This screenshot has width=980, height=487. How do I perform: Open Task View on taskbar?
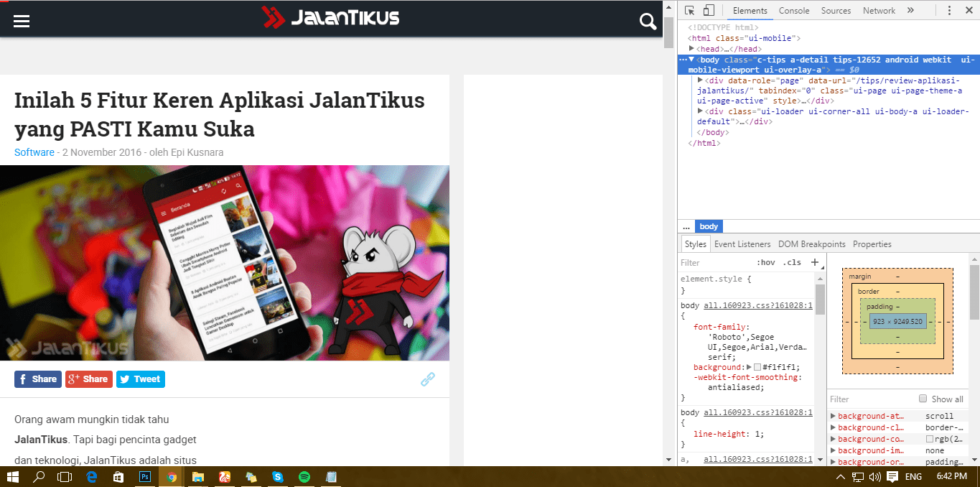[x=65, y=476]
